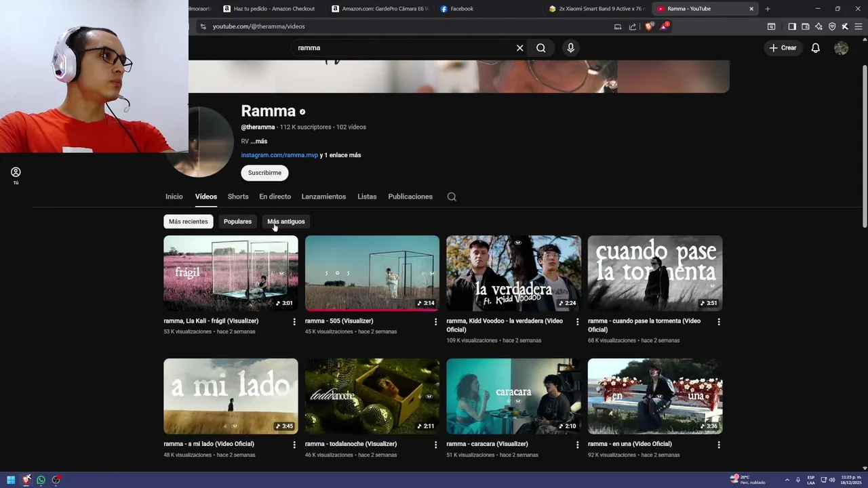Click the cast/install icon in address bar
868x488 pixels.
pos(618,26)
